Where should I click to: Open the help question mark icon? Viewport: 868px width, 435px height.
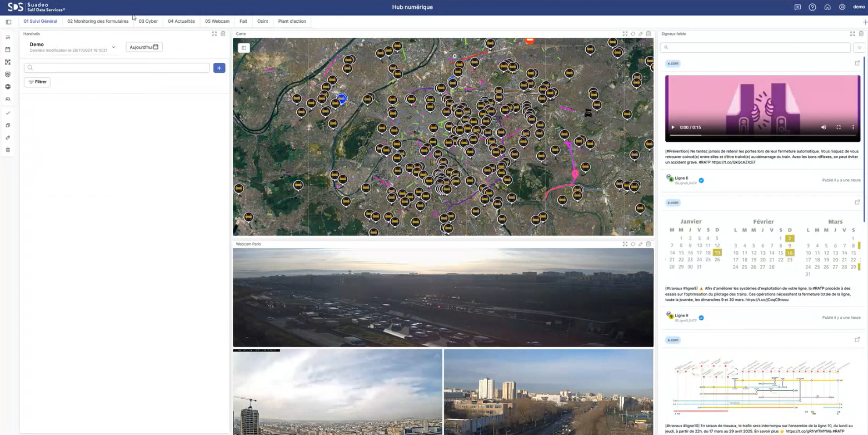pos(812,7)
